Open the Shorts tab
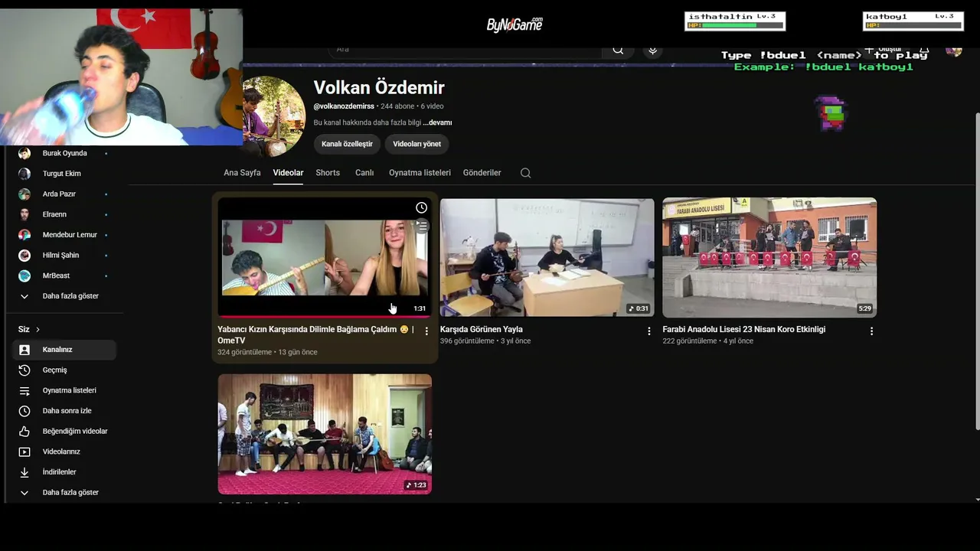The height and width of the screenshot is (551, 980). coord(328,173)
